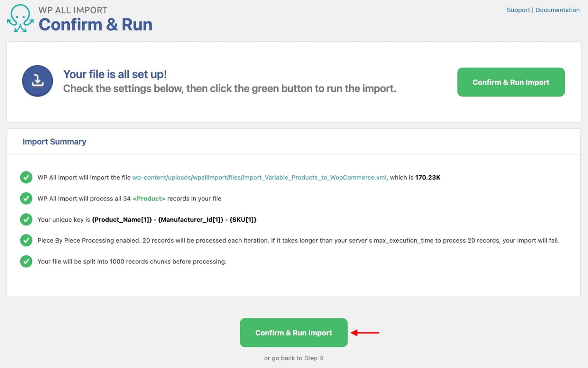
Task: Click the go back to Step 4 text
Action: click(x=293, y=358)
